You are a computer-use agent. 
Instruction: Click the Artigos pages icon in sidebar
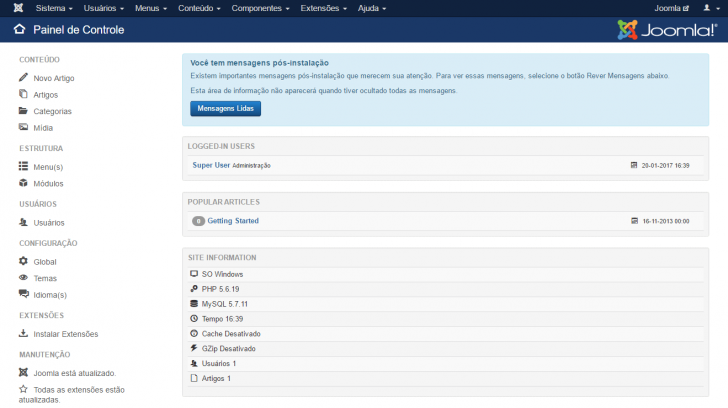pyautogui.click(x=23, y=94)
